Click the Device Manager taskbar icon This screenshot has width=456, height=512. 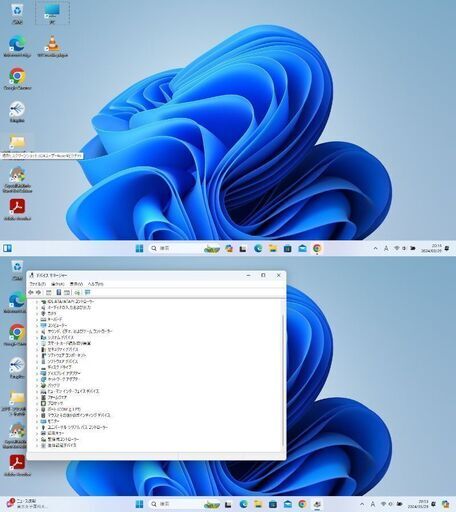click(317, 504)
